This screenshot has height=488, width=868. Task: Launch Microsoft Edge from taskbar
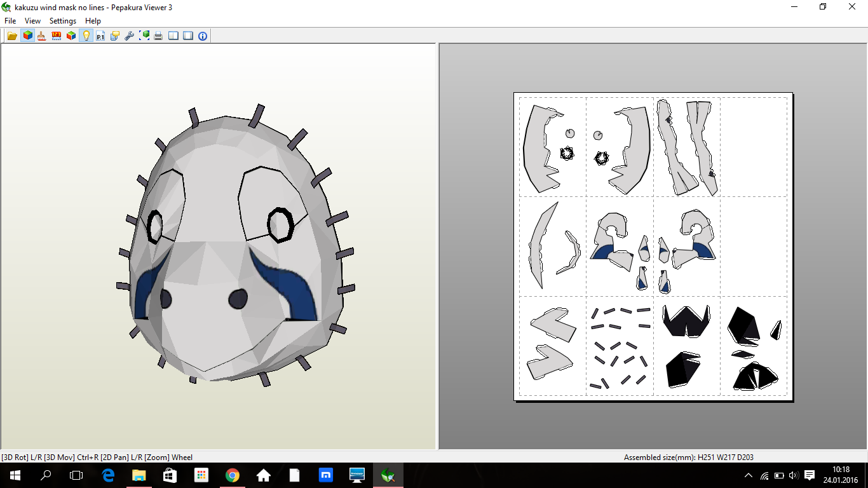tap(108, 475)
